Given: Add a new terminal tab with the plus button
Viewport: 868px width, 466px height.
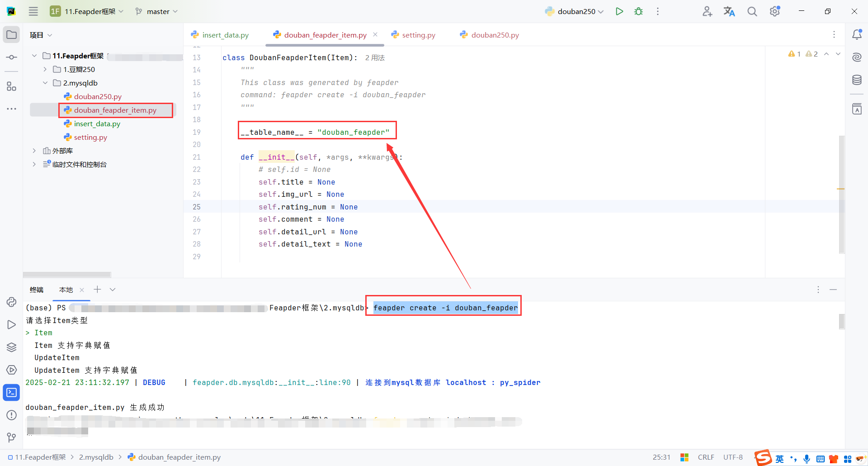Looking at the screenshot, I should (x=97, y=290).
